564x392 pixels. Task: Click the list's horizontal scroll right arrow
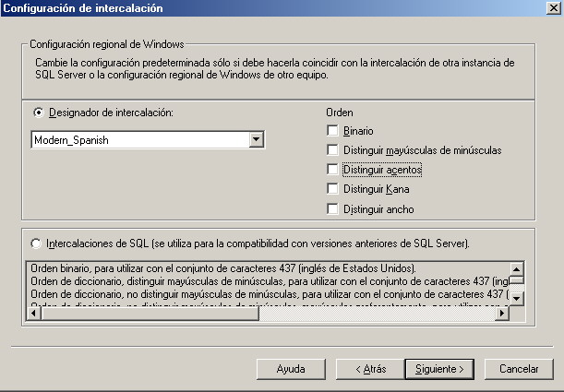point(501,314)
